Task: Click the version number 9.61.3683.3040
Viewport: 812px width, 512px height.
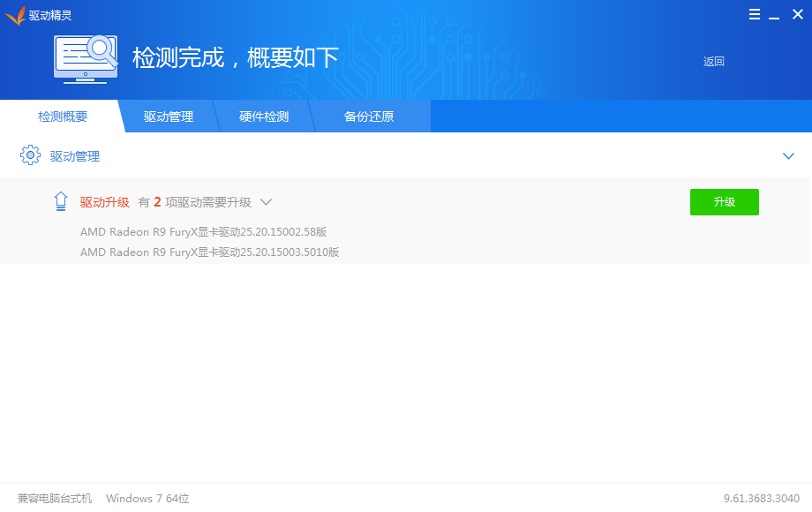Action: (x=761, y=499)
